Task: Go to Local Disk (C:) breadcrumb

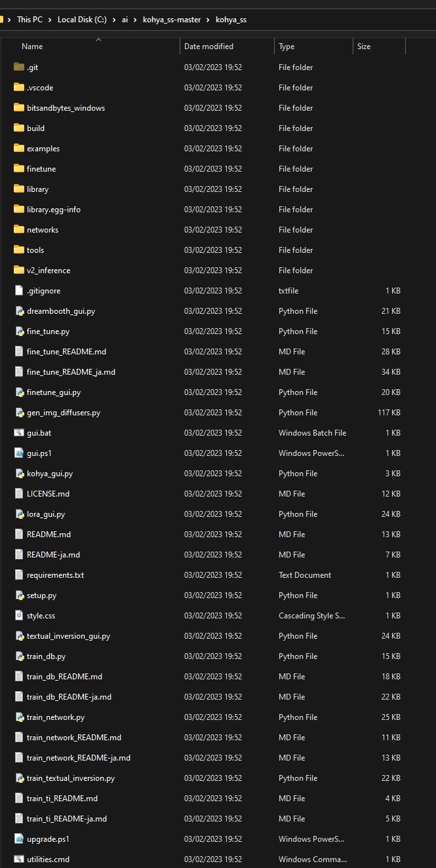Action: [82, 20]
